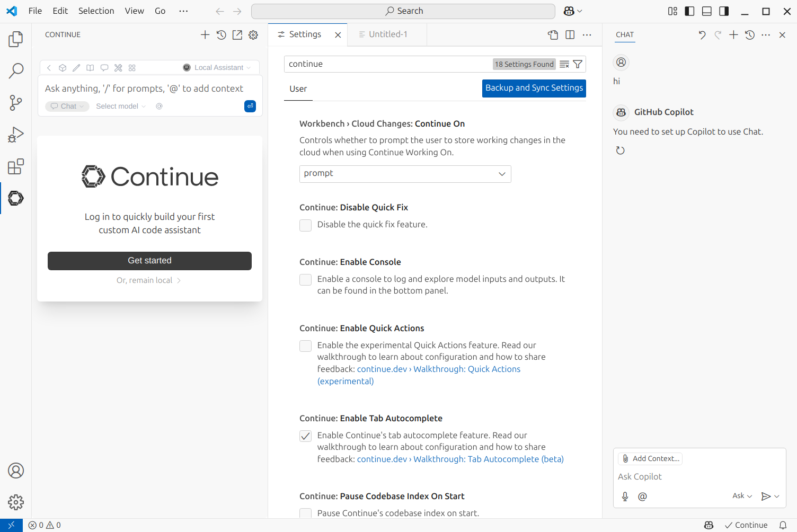Click the cube Models icon in Continue toolbar
The image size is (797, 532).
pos(63,68)
